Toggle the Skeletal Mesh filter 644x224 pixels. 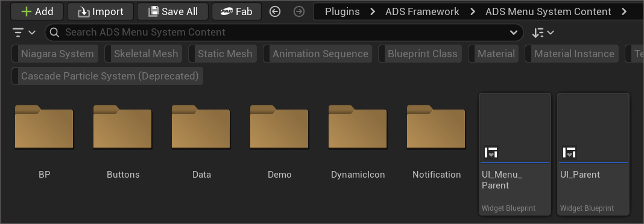pyautogui.click(x=144, y=54)
